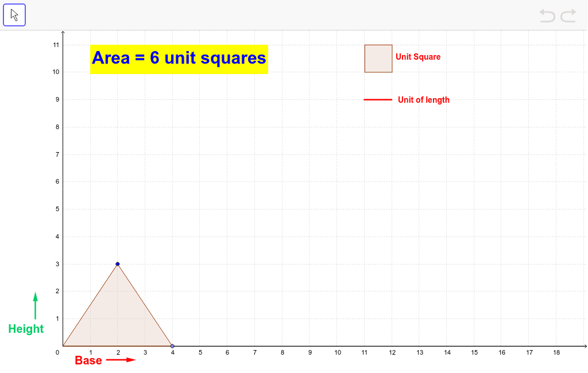
Task: Click the triangle's top vertex point
Action: (117, 264)
